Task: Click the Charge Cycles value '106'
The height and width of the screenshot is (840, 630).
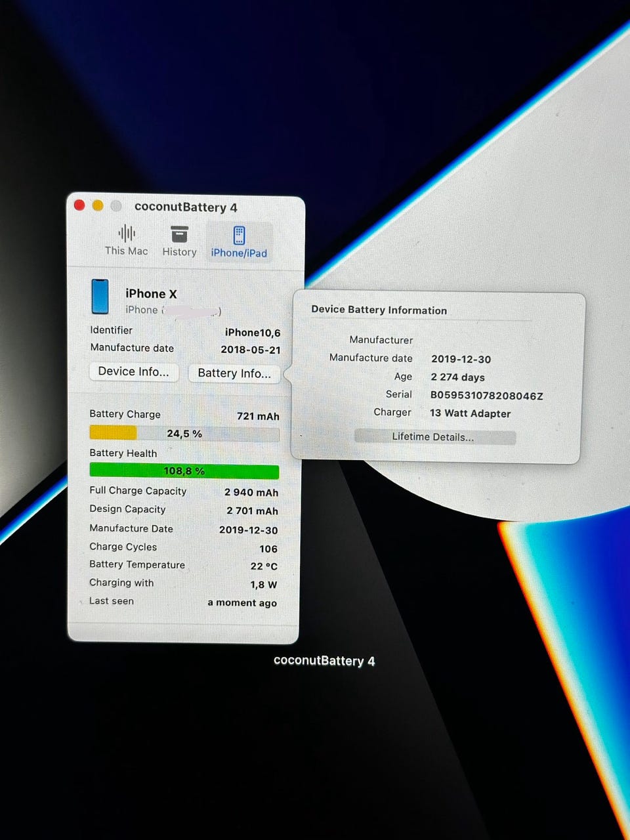Action: 268,549
